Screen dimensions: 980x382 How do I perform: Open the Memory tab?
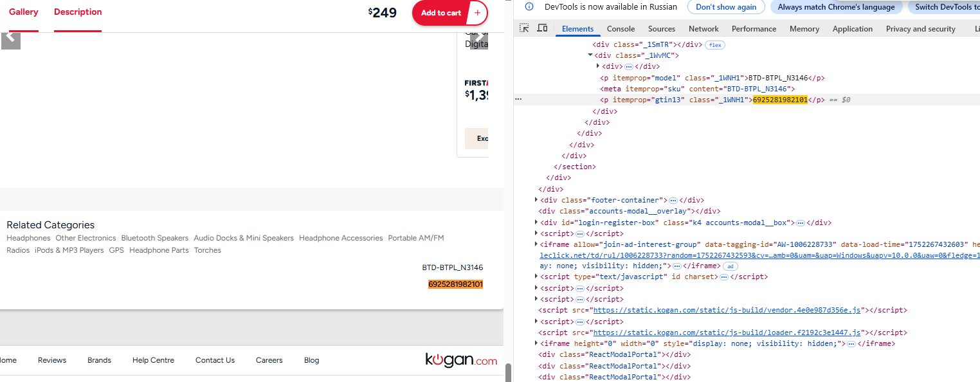(804, 29)
